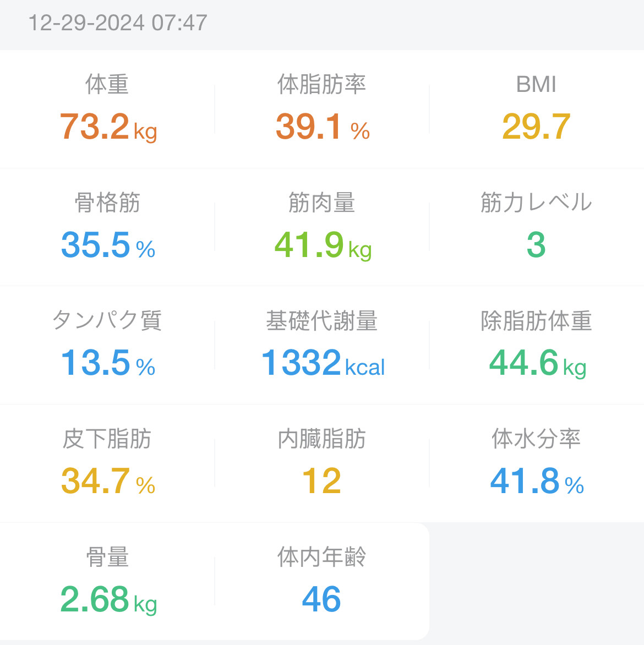Select the 筋力レベル 3 cell
The height and width of the screenshot is (645, 644).
click(537, 227)
